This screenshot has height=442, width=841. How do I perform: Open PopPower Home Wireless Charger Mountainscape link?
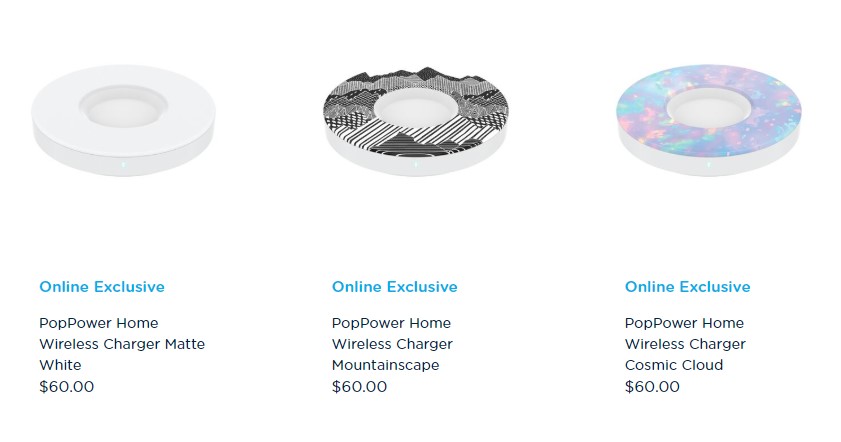point(392,344)
